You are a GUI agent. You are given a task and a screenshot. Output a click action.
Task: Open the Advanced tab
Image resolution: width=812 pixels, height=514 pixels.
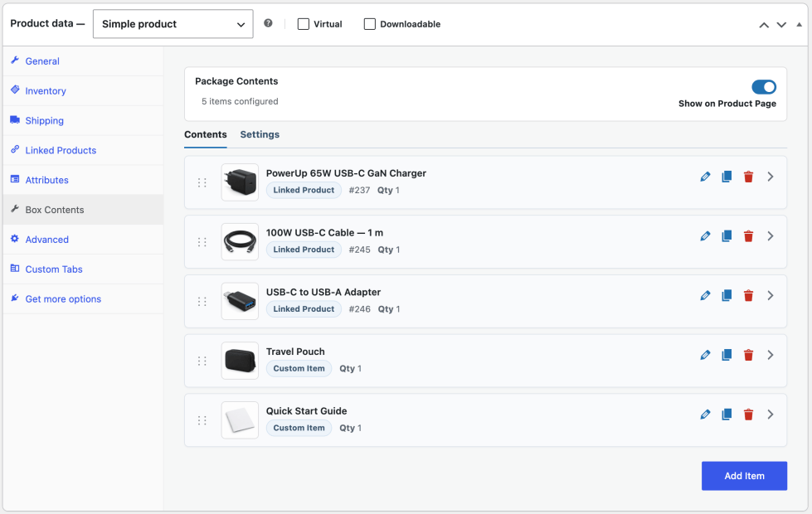pyautogui.click(x=83, y=240)
